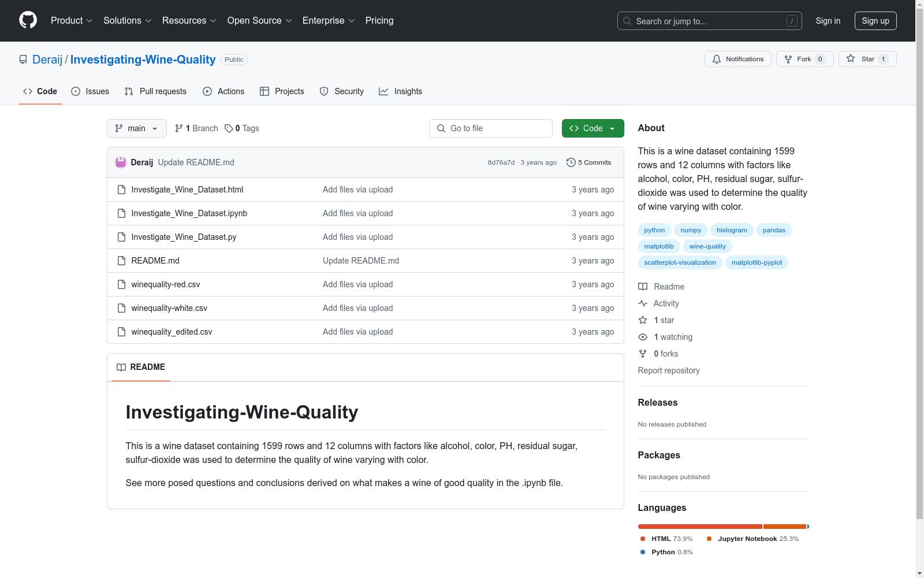Open the 5 Commits history link
The image size is (924, 578).
pos(589,162)
